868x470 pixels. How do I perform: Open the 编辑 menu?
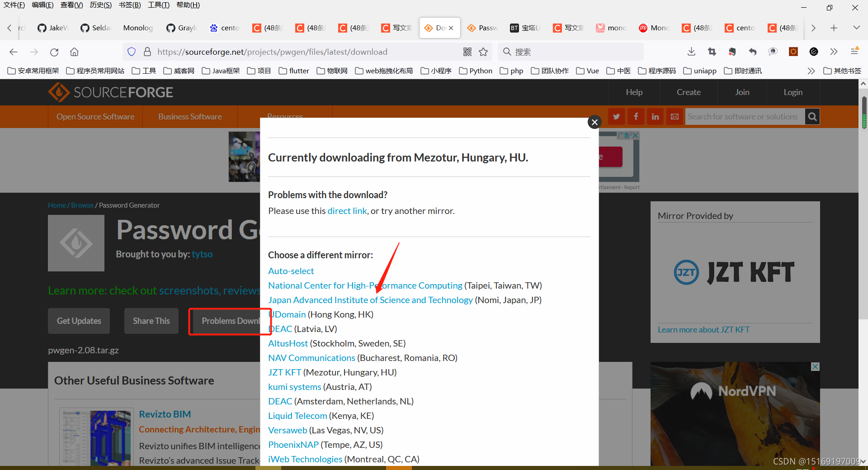[x=42, y=5]
